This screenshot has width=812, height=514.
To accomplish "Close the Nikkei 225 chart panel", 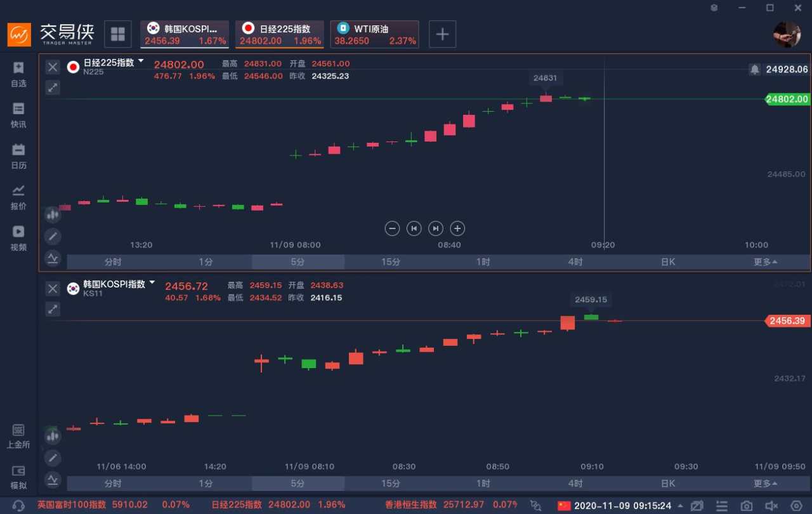I will tap(53, 67).
